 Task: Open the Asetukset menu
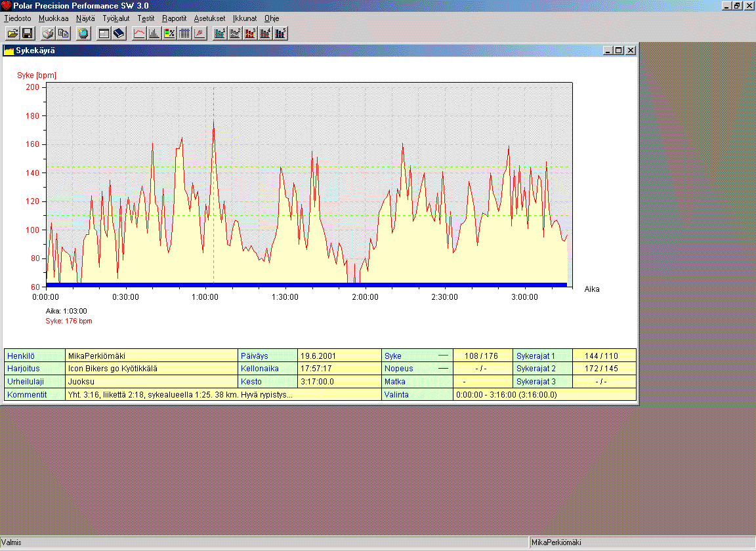209,18
